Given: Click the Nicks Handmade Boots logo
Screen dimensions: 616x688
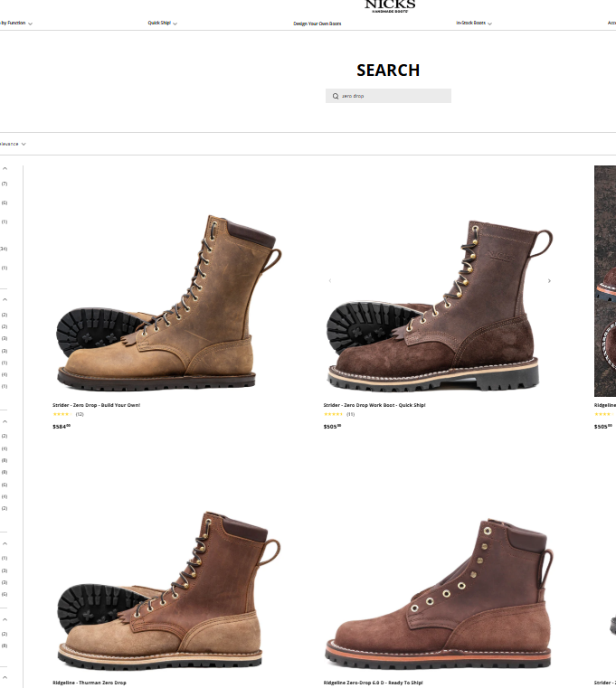Looking at the screenshot, I should (390, 5).
